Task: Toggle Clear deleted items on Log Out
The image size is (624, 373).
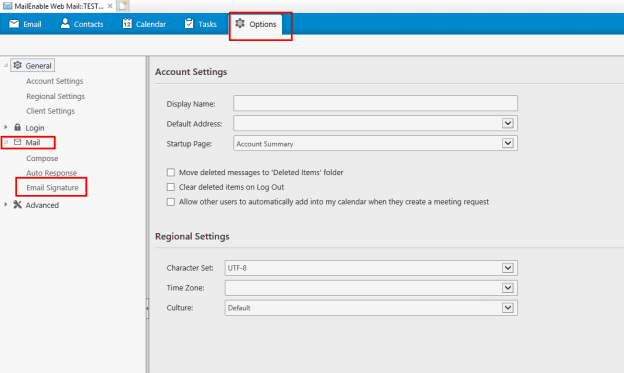Action: click(171, 187)
